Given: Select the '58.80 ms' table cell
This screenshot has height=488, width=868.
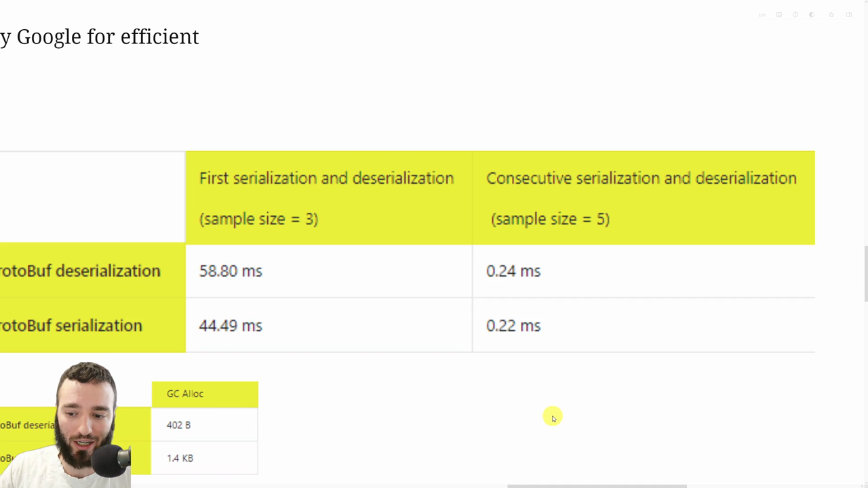Looking at the screenshot, I should (x=231, y=270).
